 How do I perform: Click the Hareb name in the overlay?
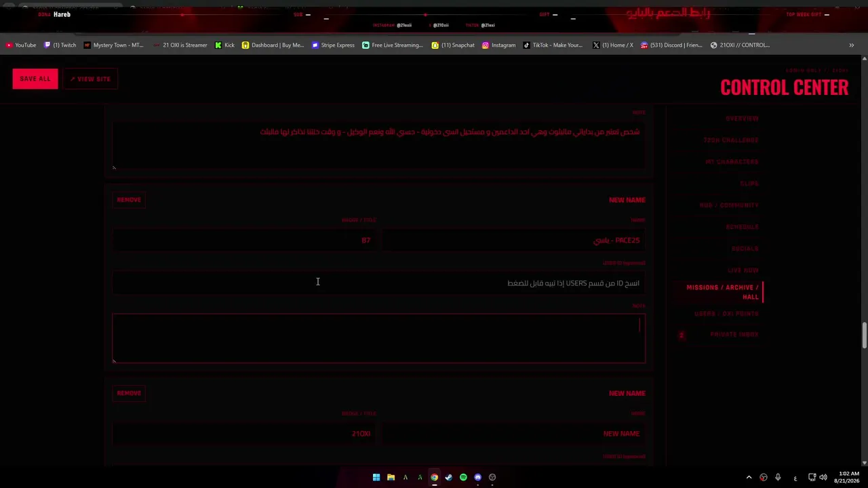(62, 14)
